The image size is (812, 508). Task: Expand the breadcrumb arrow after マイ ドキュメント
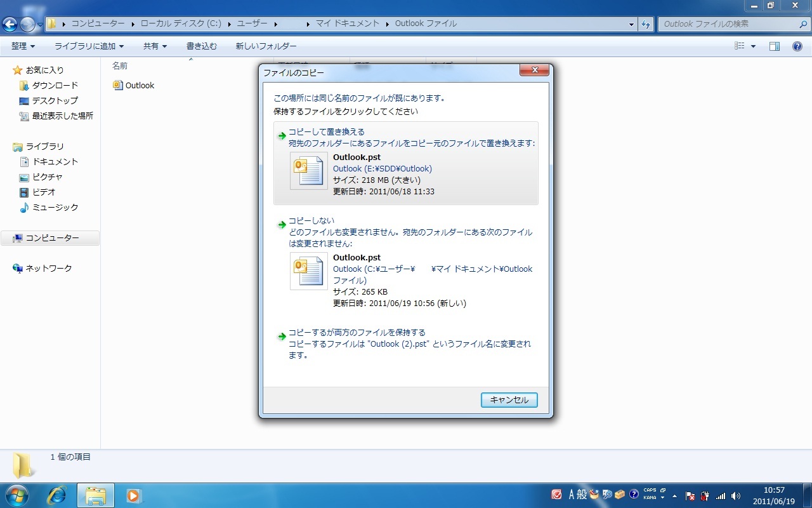tap(386, 24)
